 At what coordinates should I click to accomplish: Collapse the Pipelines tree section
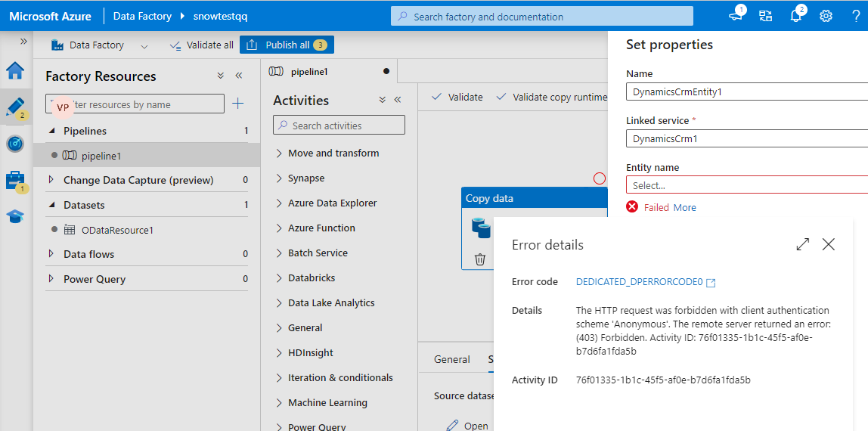(x=52, y=131)
